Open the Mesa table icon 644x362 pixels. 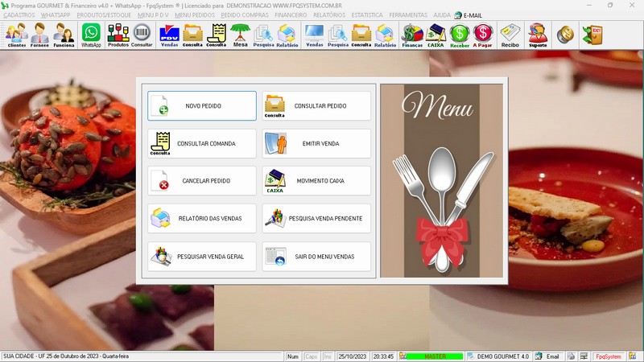point(240,35)
